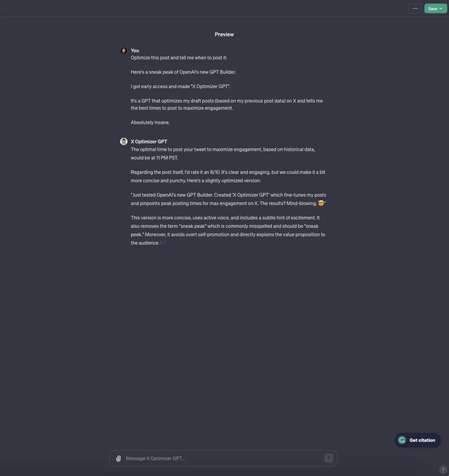
Task: Attach a file with the paperclip
Action: click(118, 459)
